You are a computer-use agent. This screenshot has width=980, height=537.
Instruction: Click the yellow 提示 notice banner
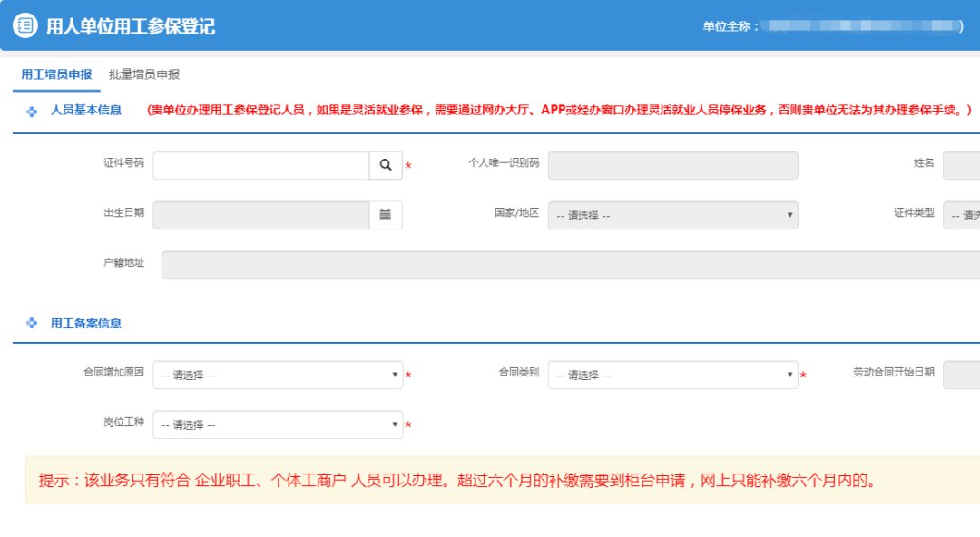[502, 480]
